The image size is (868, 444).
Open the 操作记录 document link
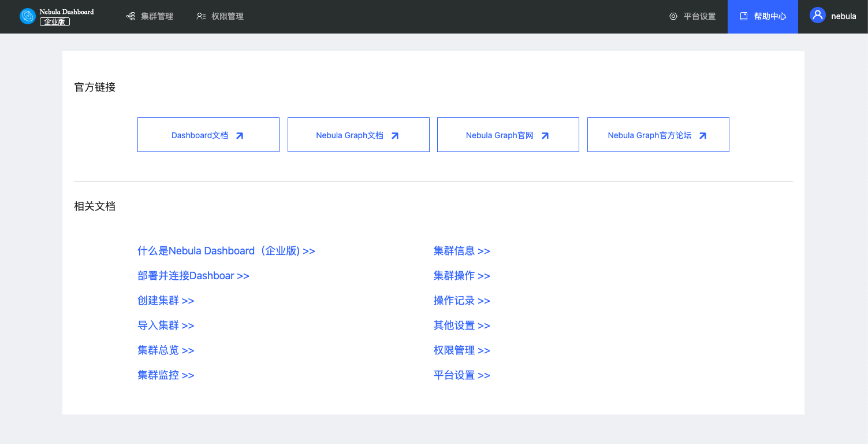tap(461, 301)
